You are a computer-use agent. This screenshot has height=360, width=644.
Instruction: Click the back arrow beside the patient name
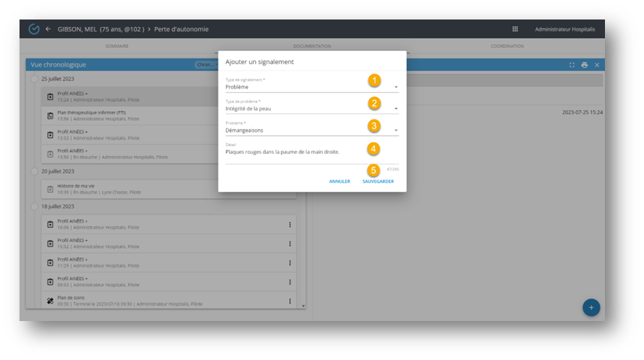click(48, 29)
